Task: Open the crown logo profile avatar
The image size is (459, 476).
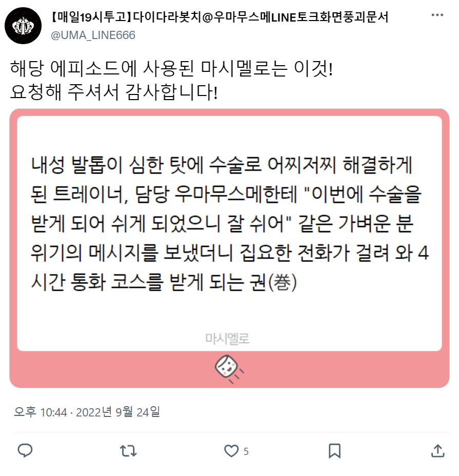Action: 23,26
